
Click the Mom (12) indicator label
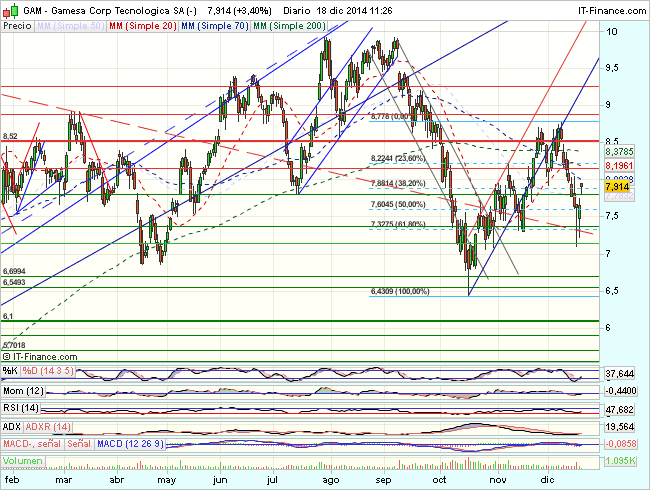pyautogui.click(x=23, y=391)
